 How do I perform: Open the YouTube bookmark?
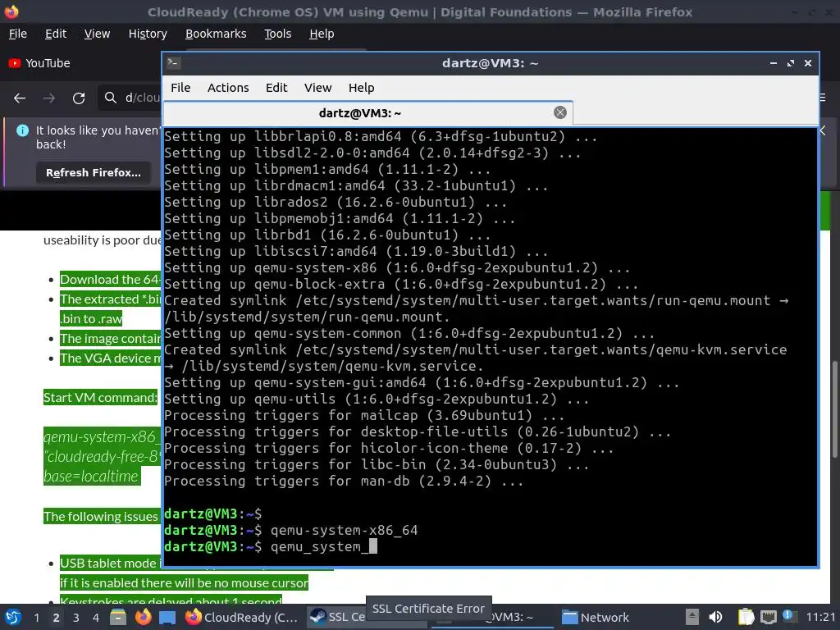39,63
